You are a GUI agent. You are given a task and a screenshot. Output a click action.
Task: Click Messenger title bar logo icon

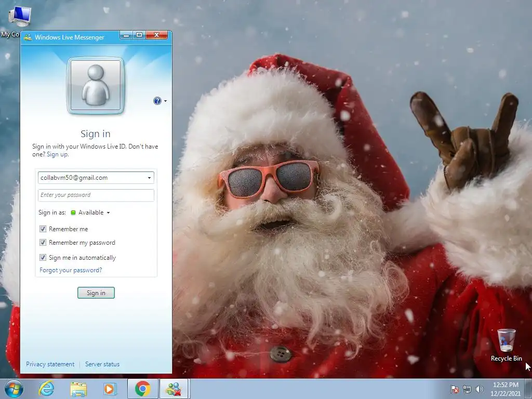(28, 37)
